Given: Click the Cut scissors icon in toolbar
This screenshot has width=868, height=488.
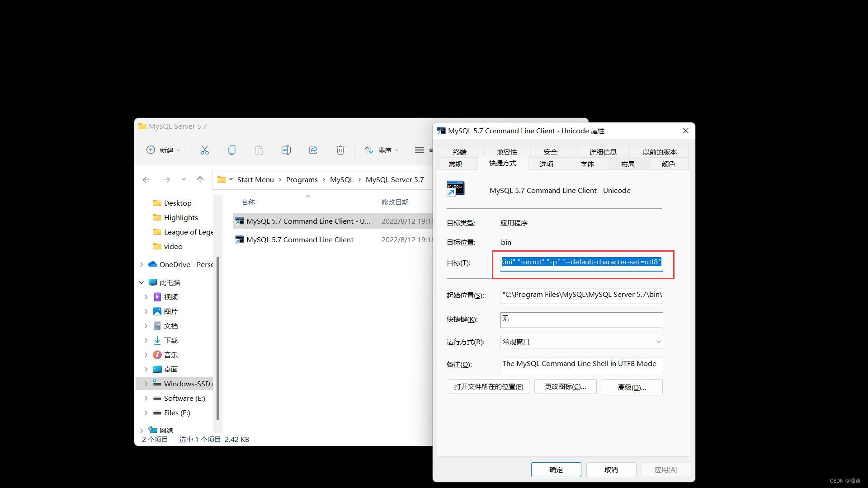Looking at the screenshot, I should 204,150.
